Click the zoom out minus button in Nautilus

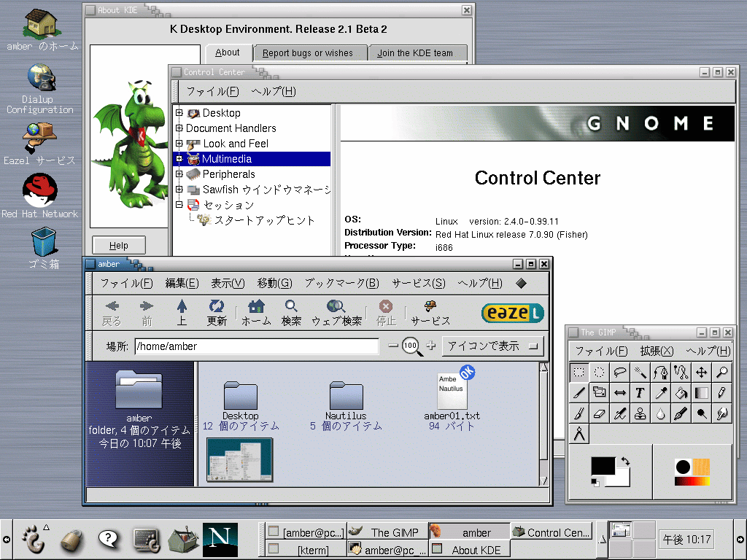392,346
